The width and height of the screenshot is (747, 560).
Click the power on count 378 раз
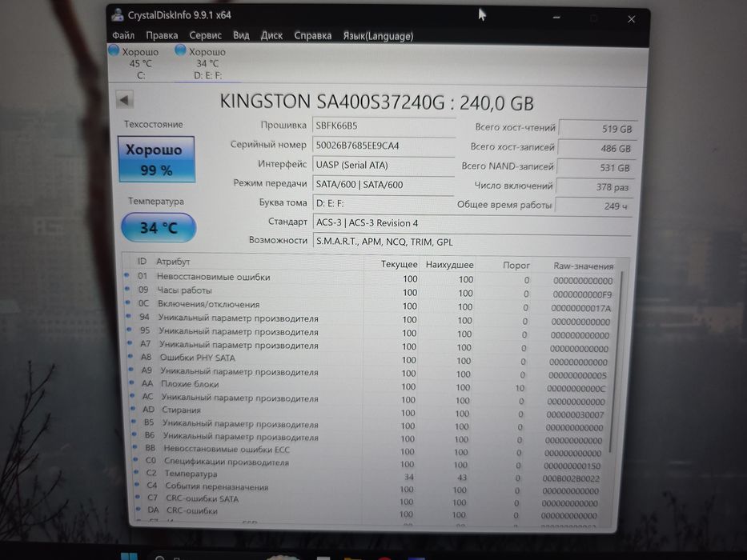(x=595, y=187)
